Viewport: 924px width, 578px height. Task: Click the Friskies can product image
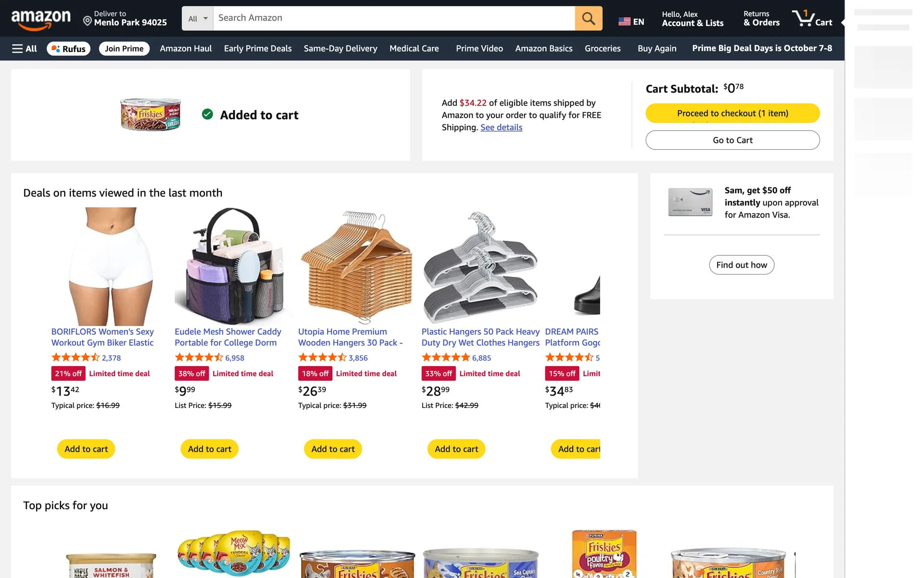coord(151,115)
